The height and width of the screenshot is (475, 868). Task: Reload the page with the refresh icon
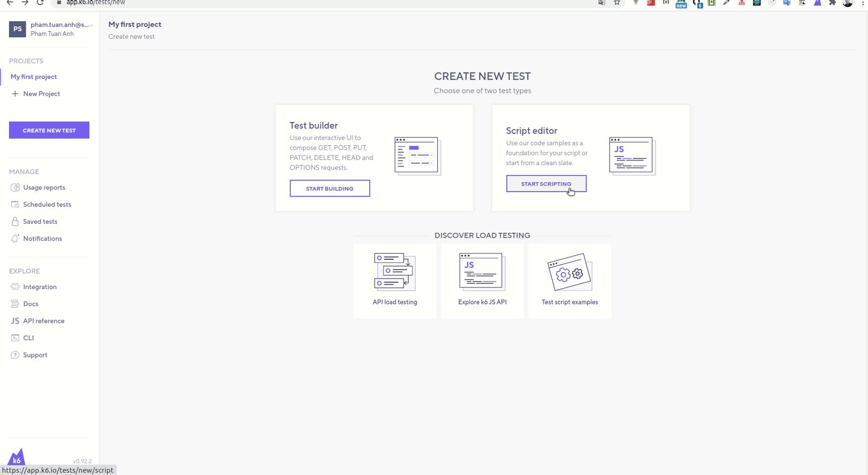(x=40, y=3)
